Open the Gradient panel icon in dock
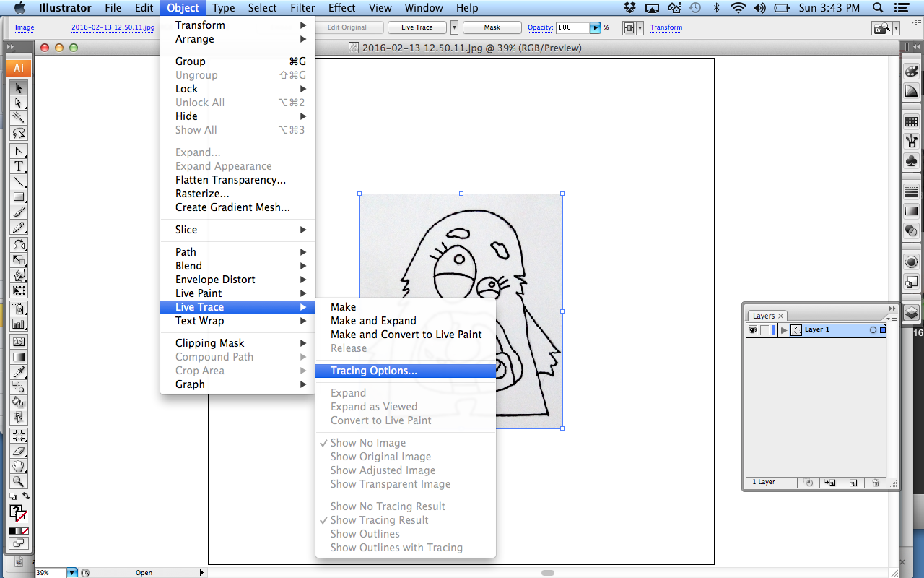924x578 pixels. pos(911,211)
